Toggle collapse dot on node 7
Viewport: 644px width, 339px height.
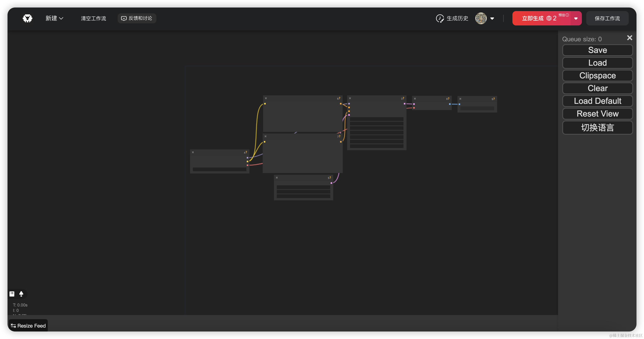coord(265,136)
